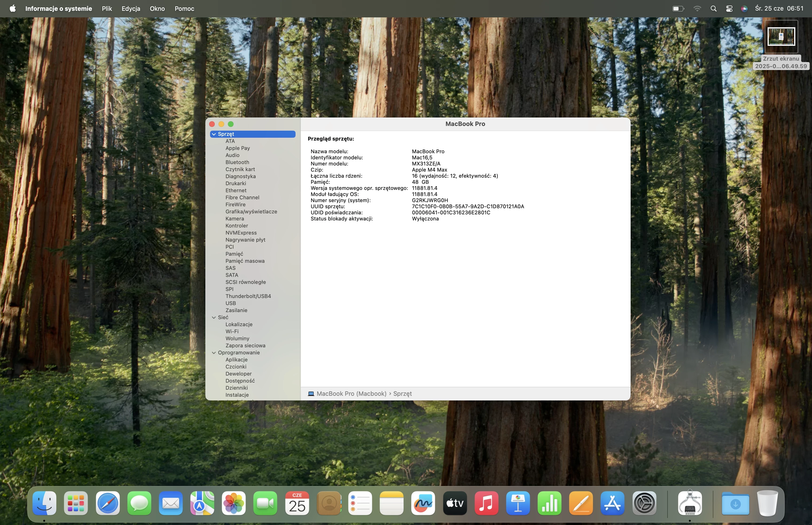Open Informacje o systemie menu
This screenshot has height=525, width=812.
(x=59, y=8)
